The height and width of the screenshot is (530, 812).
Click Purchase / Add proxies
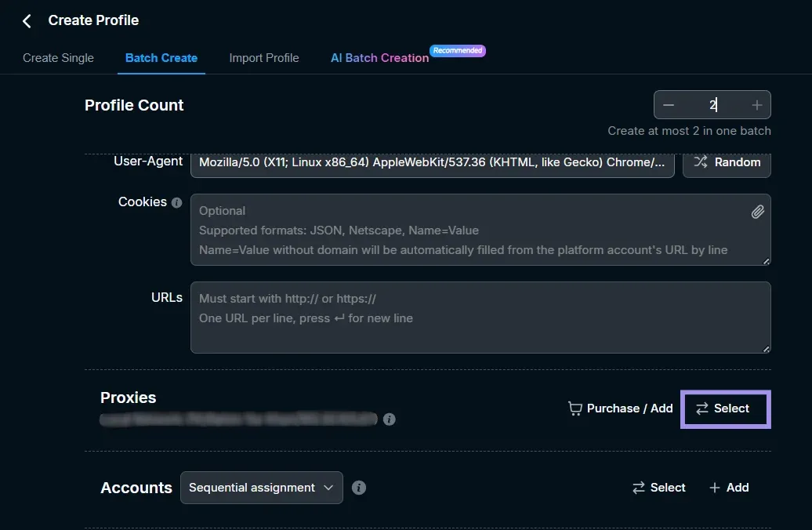click(x=621, y=408)
